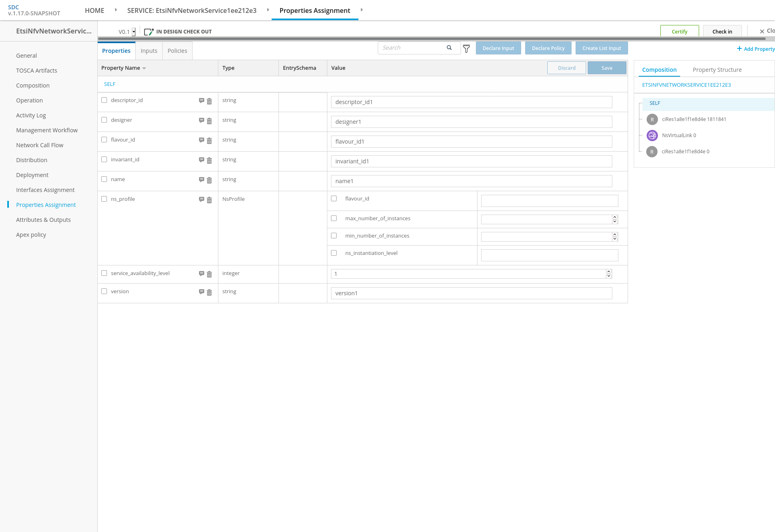
Task: Open comment icon for version property
Action: coord(201,292)
